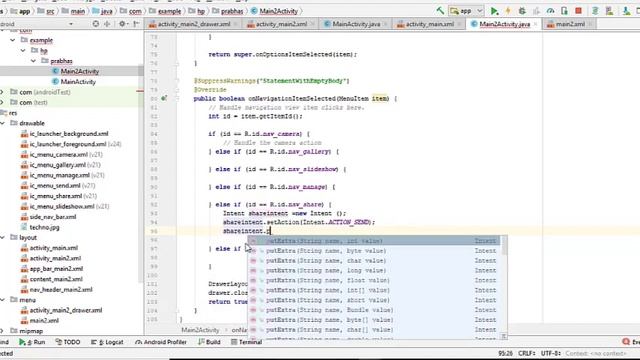
Task: Choose putExtra(String name, int value) completion
Action: [x=375, y=241]
